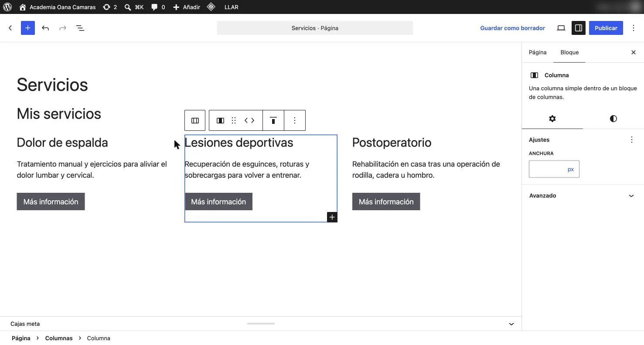Click the diamond plugin icon in admin bar
The width and height of the screenshot is (644, 345).
click(211, 7)
